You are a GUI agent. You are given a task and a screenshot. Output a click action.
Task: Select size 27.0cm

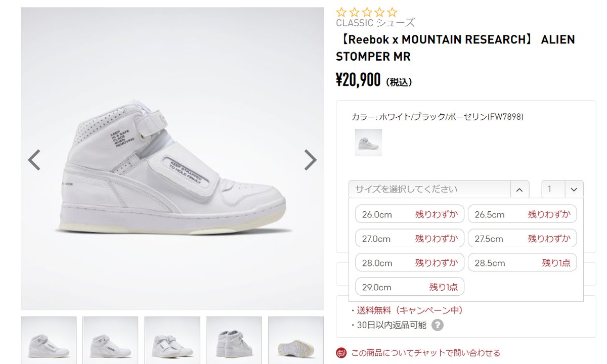pos(410,238)
